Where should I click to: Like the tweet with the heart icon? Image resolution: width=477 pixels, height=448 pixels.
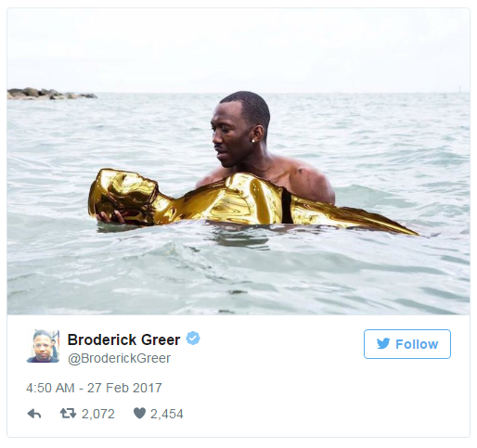[139, 413]
